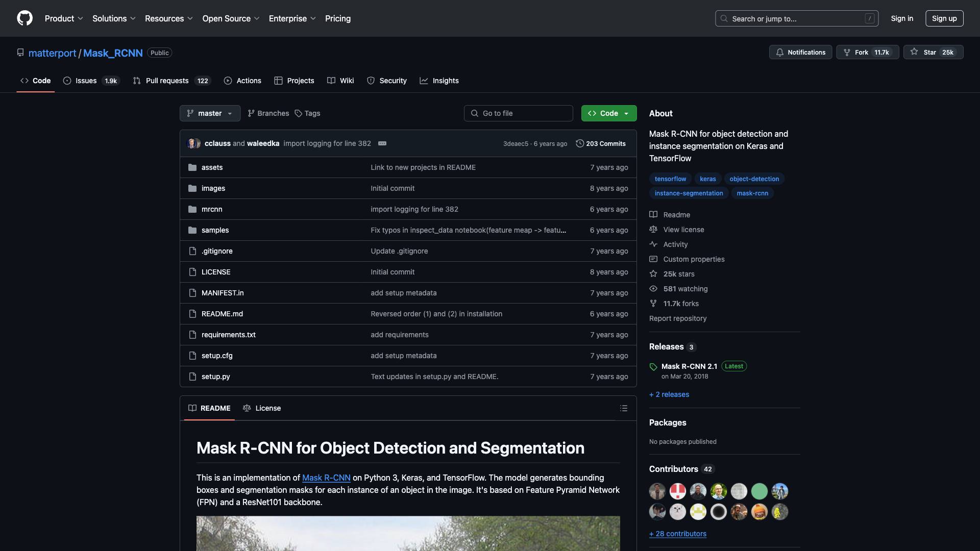Open the Projects tab
This screenshot has height=551, width=980.
tap(294, 81)
